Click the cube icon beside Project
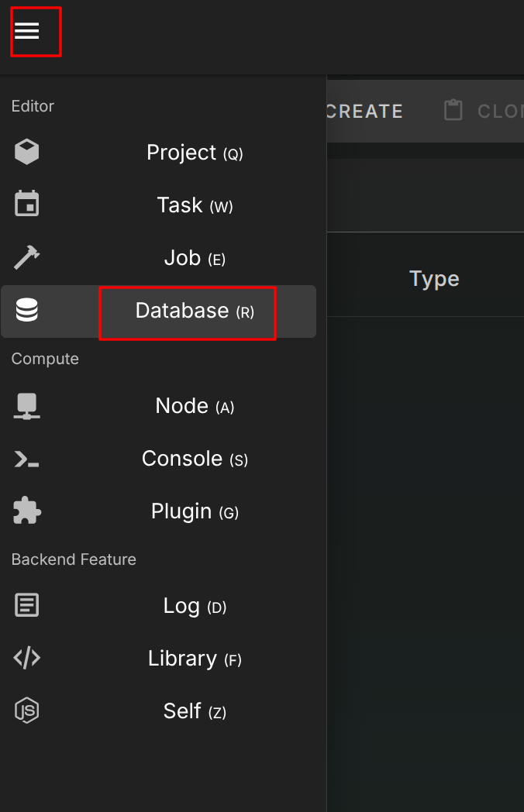The width and height of the screenshot is (524, 812). [27, 153]
